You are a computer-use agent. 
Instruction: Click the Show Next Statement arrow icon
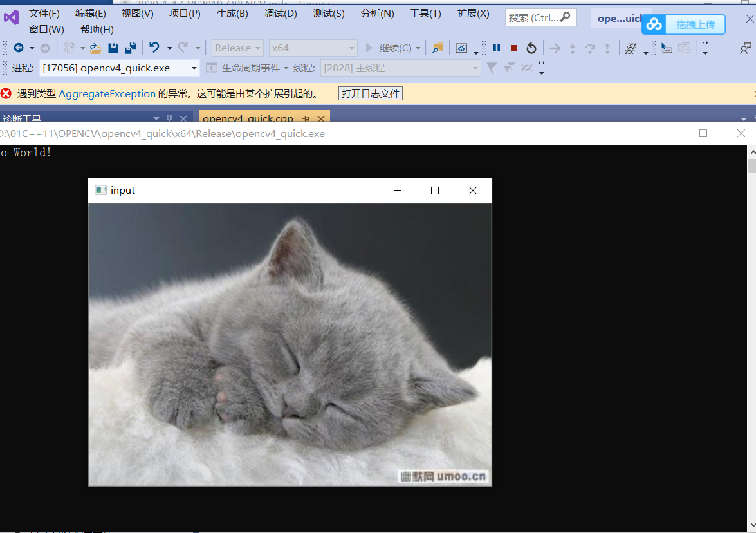click(555, 48)
